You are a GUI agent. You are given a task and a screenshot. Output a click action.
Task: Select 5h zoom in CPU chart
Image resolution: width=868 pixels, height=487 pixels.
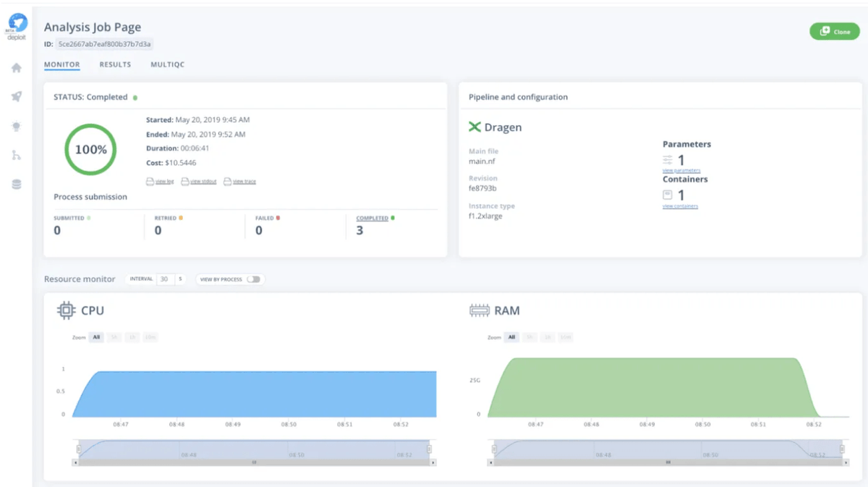click(114, 337)
